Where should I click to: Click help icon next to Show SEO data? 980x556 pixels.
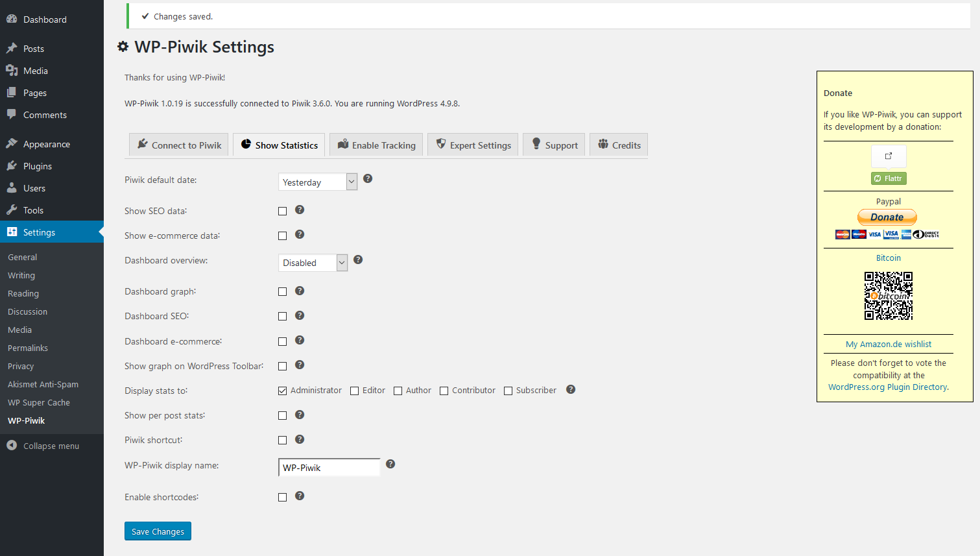300,210
